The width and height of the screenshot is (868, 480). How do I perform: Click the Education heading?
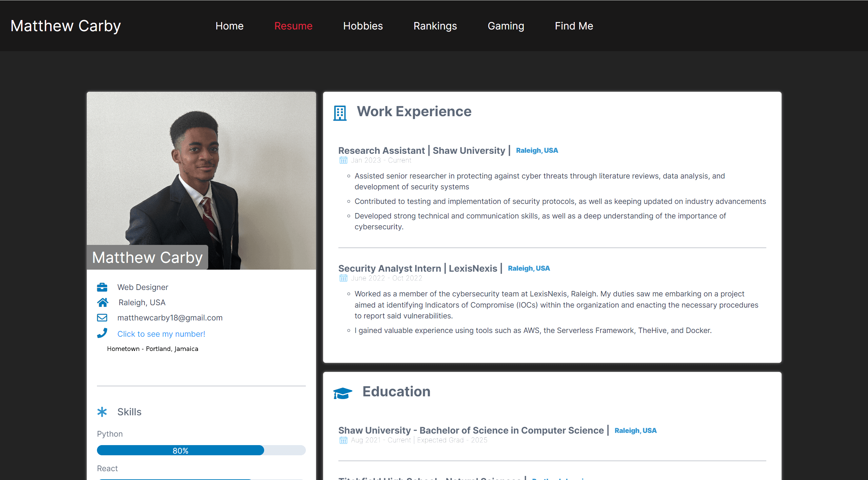pyautogui.click(x=396, y=392)
